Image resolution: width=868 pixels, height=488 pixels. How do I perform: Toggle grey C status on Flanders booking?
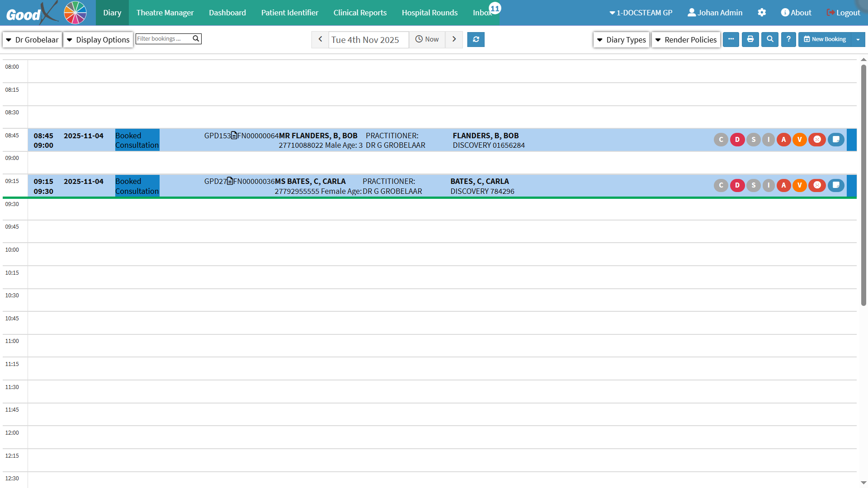point(721,140)
